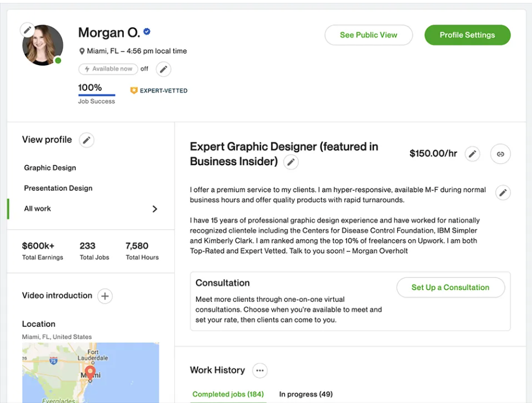Viewport: 532px width, 403px height.
Task: Switch to In progress (49) tab
Action: 306,394
